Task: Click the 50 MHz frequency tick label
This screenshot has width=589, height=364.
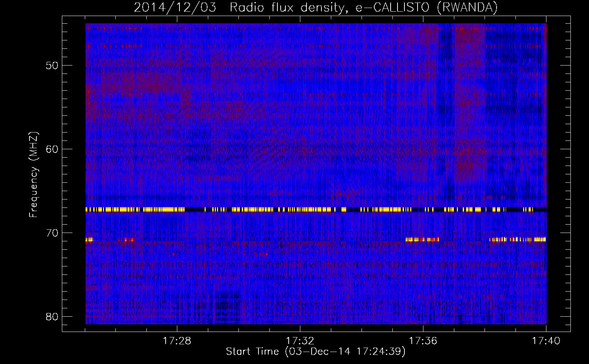Action: tap(52, 66)
